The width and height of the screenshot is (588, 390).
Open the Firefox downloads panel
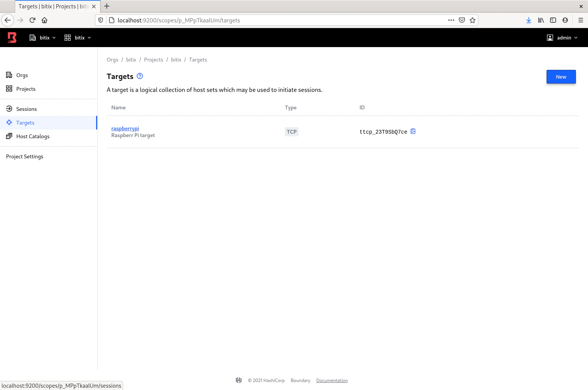click(x=528, y=20)
